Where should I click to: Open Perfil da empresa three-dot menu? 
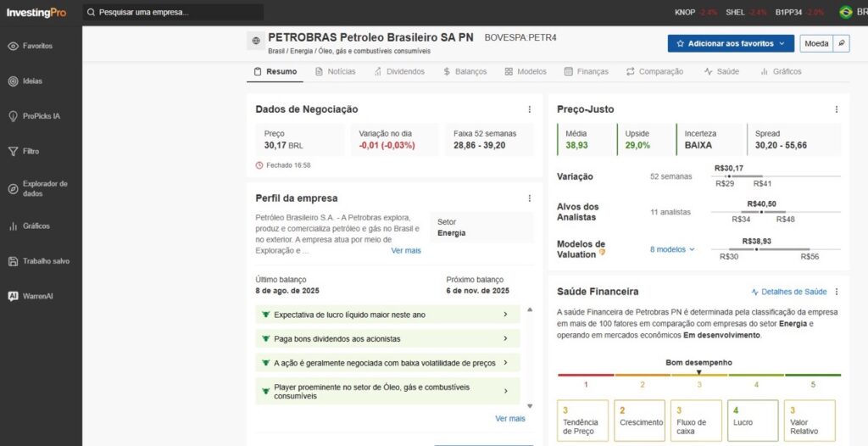529,198
